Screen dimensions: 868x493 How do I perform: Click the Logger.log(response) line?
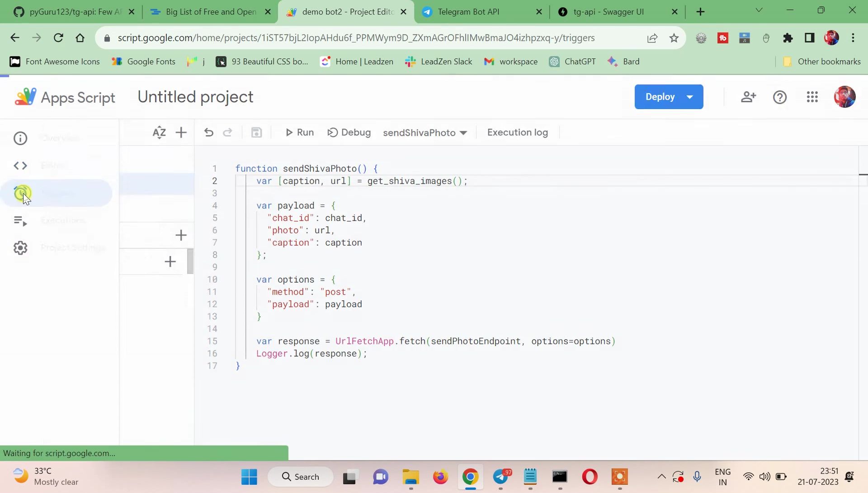311,354
